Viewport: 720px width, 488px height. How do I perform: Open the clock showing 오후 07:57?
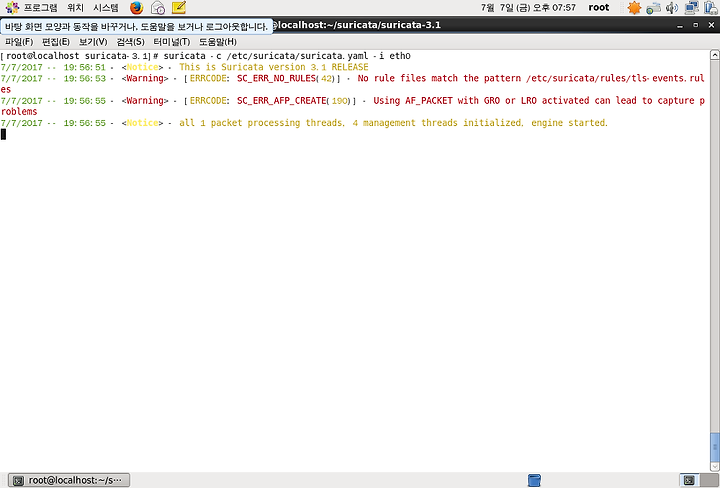(x=528, y=8)
